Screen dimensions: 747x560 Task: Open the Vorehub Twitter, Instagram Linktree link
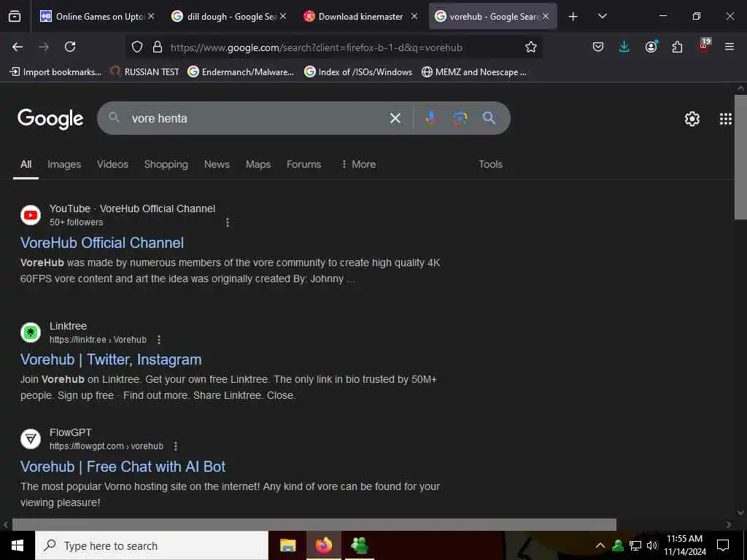click(x=111, y=359)
